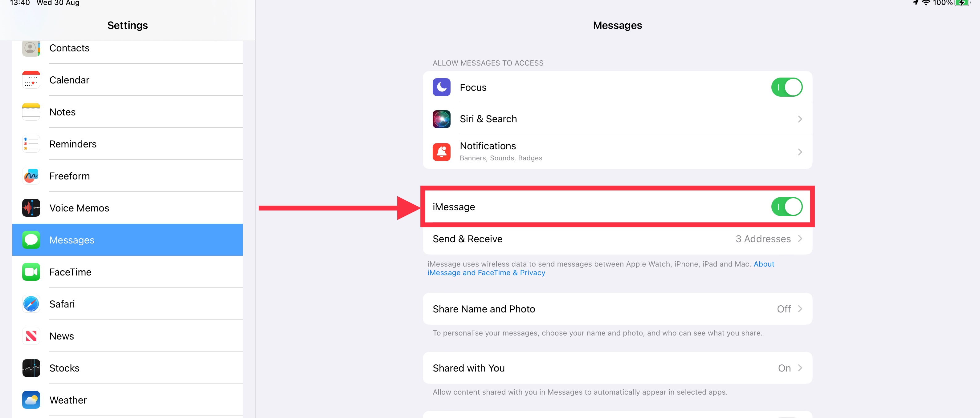
Task: Select Weather in the settings list
Action: pyautogui.click(x=68, y=400)
